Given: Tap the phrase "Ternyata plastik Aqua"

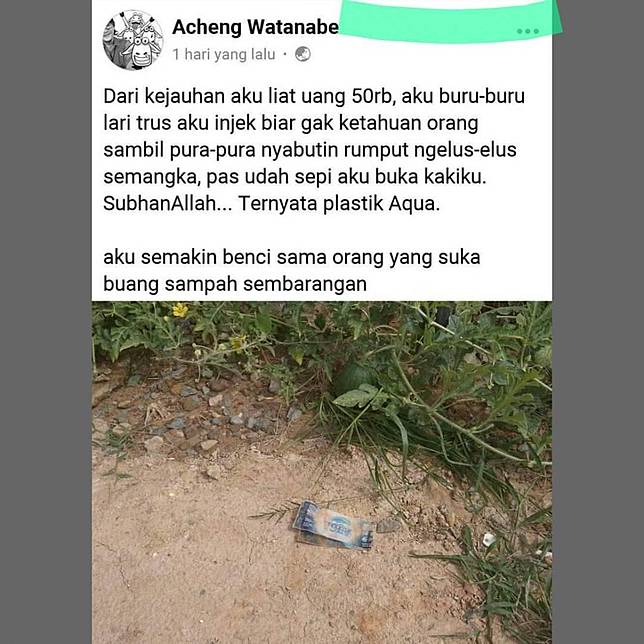Looking at the screenshot, I should (338, 203).
